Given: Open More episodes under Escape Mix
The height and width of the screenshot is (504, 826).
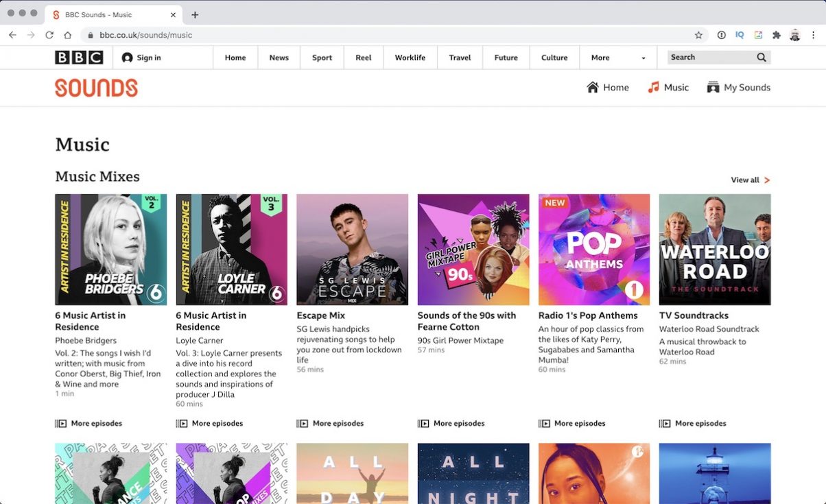Looking at the screenshot, I should (330, 423).
